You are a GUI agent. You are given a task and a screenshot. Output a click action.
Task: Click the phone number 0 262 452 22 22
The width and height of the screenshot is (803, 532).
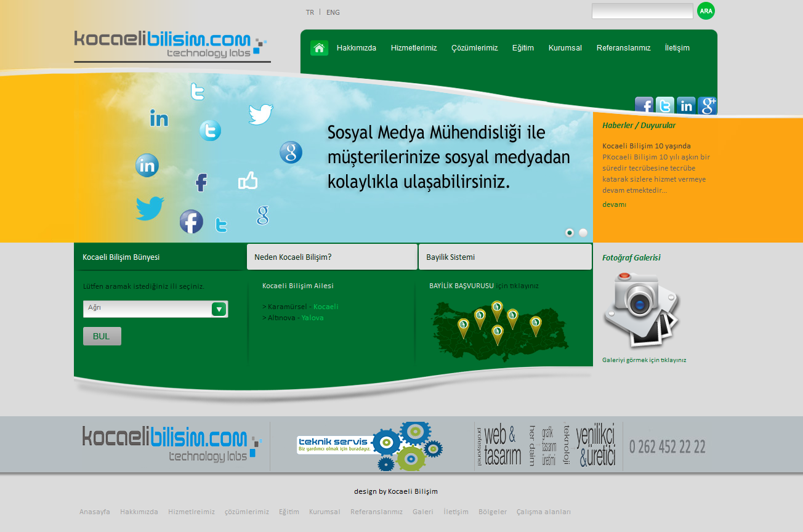668,446
